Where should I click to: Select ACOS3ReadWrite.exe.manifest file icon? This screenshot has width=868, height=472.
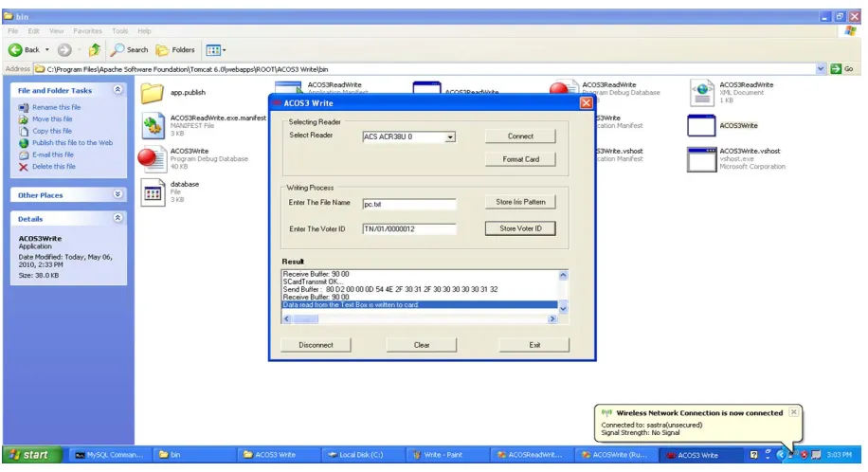(x=153, y=126)
